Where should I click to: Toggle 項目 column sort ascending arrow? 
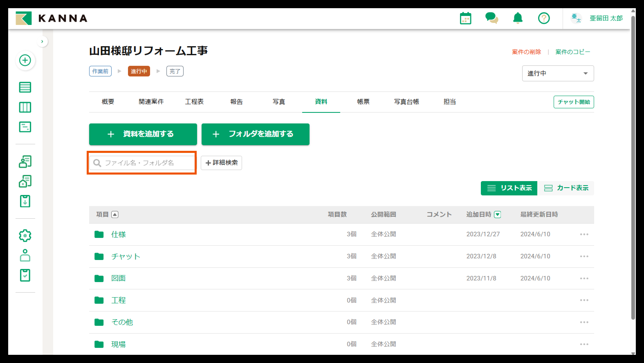(x=115, y=214)
